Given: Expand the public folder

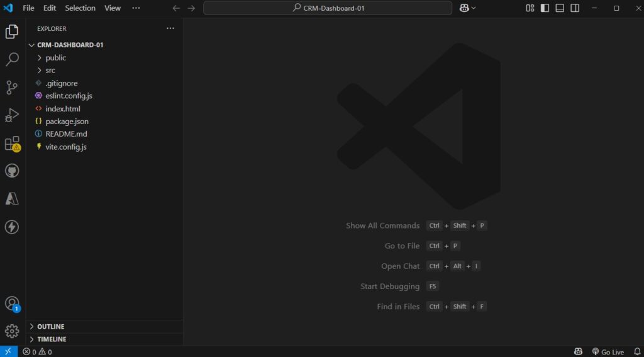Looking at the screenshot, I should (x=55, y=58).
